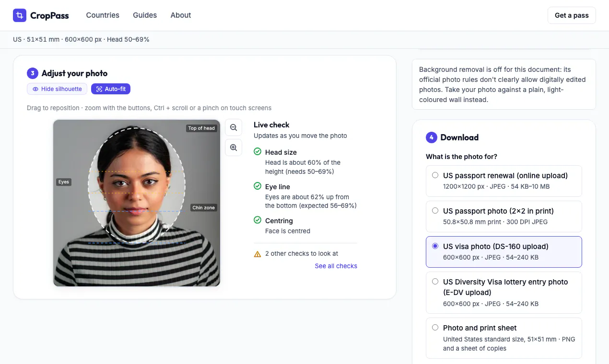Open See all checks link

(x=336, y=266)
